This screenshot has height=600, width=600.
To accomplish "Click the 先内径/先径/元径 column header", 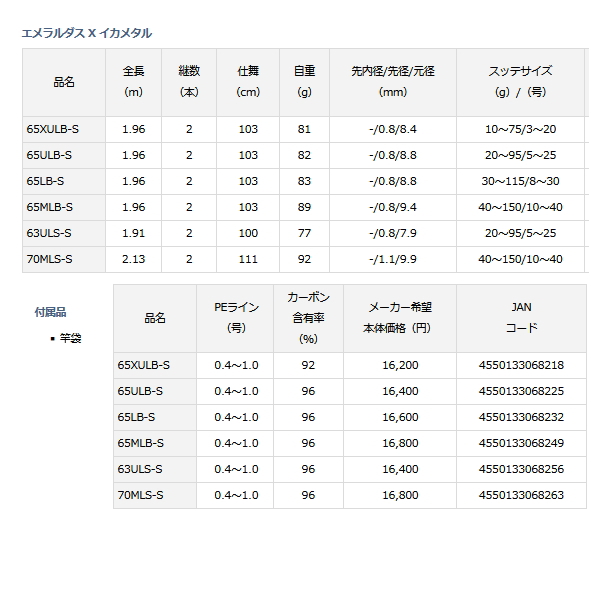I will tap(393, 82).
